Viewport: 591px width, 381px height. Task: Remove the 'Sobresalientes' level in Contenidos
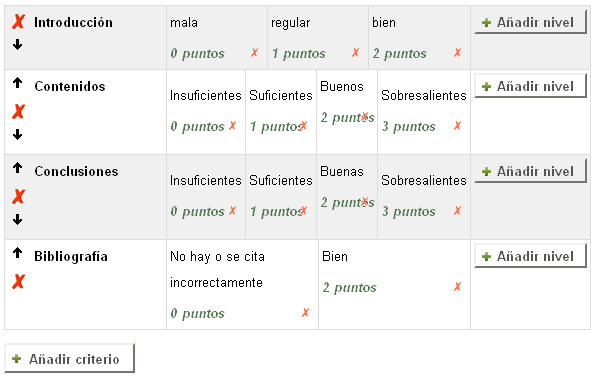pos(457,125)
